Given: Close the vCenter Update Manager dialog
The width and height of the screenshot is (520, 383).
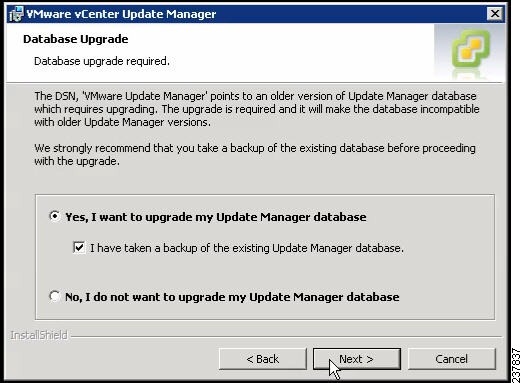Looking at the screenshot, I should coord(495,14).
